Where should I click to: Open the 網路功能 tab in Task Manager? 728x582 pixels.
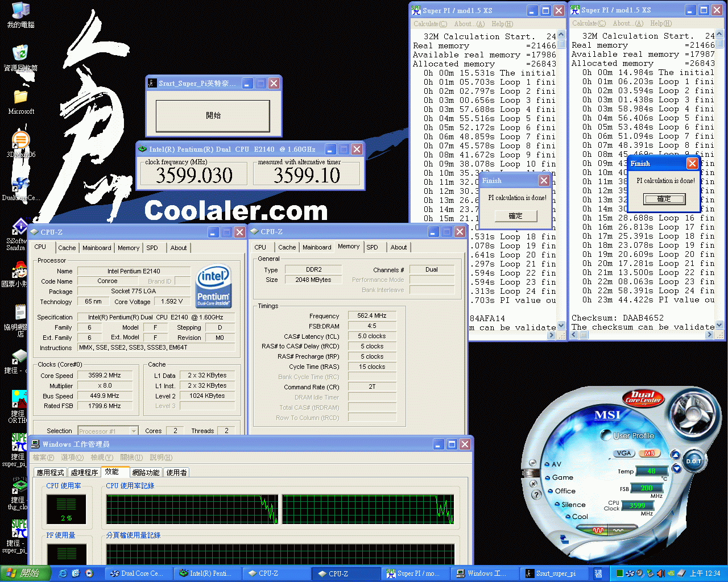pos(146,472)
